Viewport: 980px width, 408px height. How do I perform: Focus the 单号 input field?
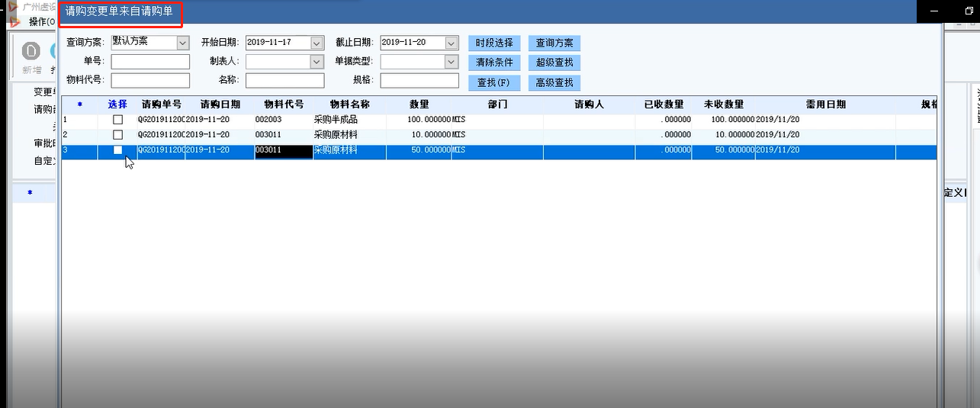click(x=150, y=62)
